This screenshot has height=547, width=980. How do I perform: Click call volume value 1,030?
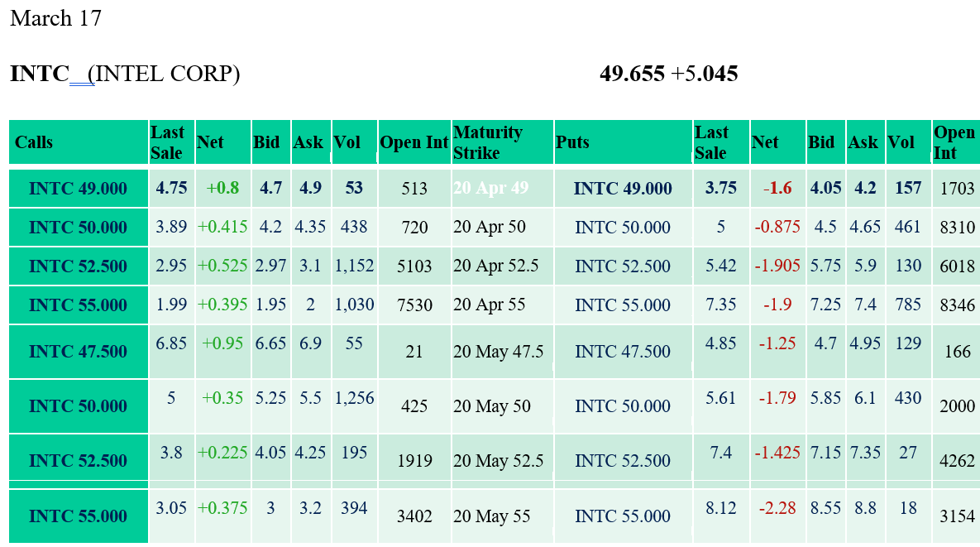(x=355, y=304)
